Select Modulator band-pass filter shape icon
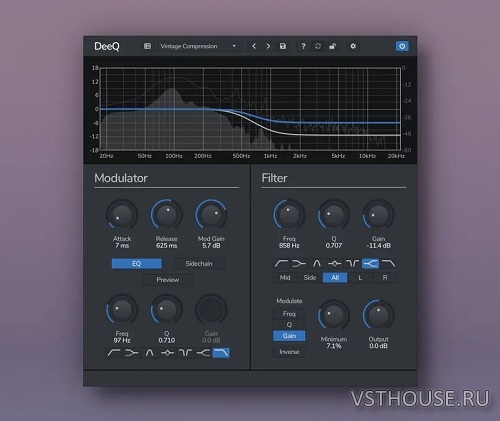 click(150, 353)
